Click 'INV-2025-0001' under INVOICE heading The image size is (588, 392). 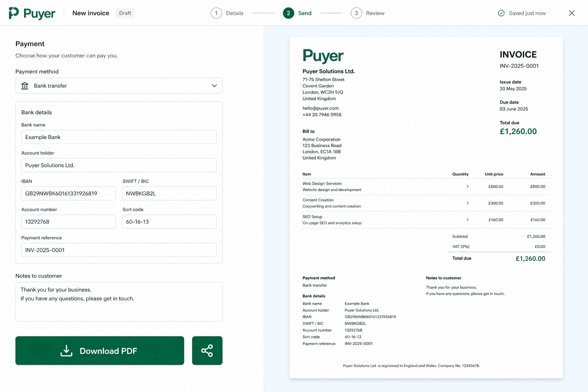[x=519, y=66]
